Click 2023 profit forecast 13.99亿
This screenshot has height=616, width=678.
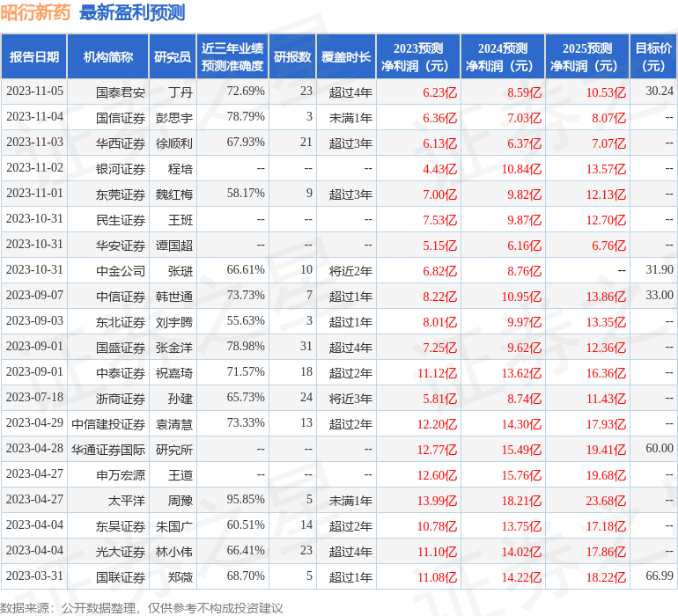(x=437, y=500)
